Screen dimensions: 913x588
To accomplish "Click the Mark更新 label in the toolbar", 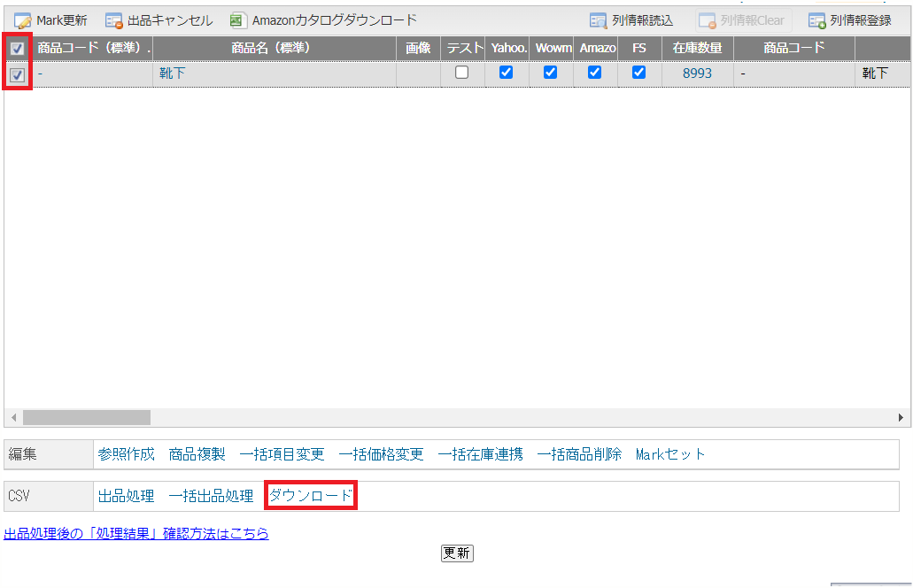I will pos(62,21).
